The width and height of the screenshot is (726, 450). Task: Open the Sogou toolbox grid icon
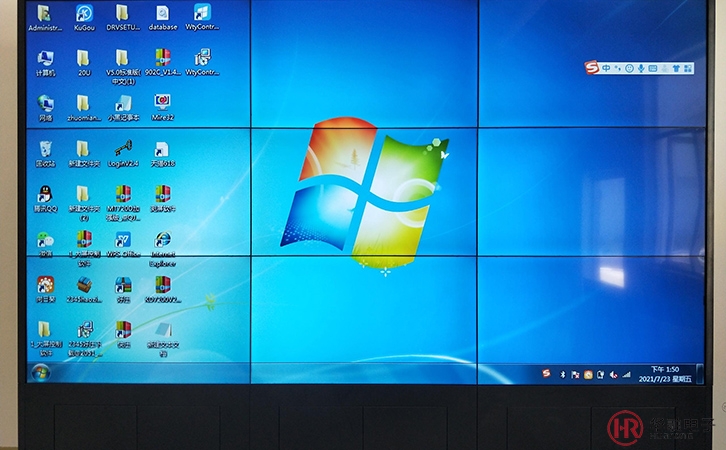688,69
